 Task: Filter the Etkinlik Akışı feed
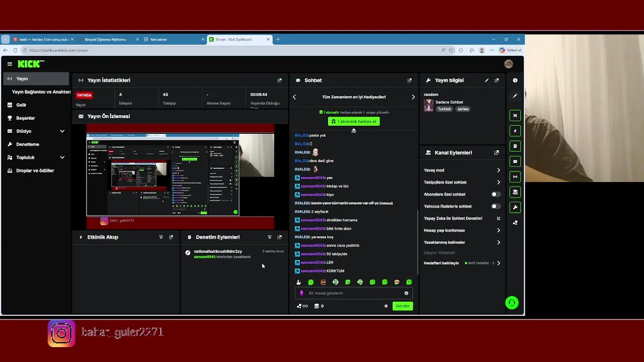(x=161, y=237)
